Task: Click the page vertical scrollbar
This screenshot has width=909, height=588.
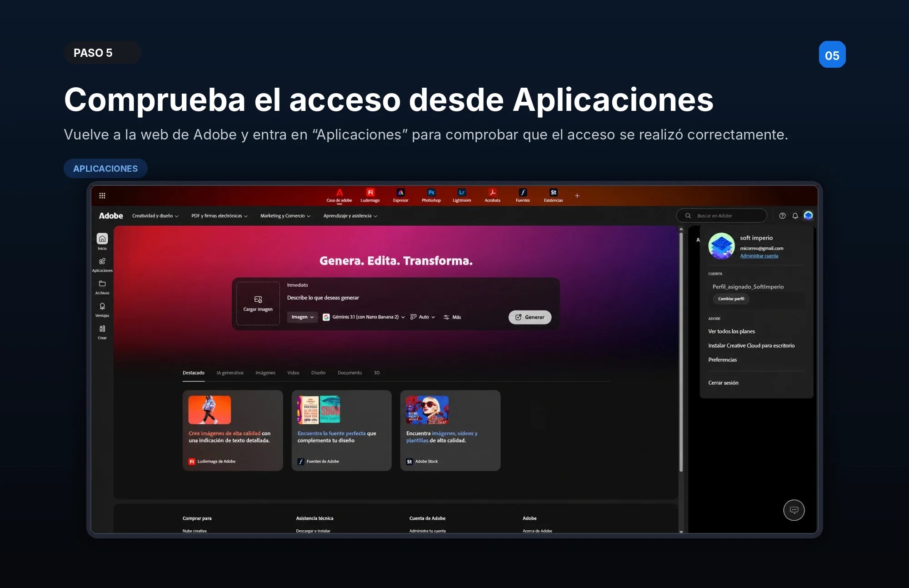Action: 681,352
